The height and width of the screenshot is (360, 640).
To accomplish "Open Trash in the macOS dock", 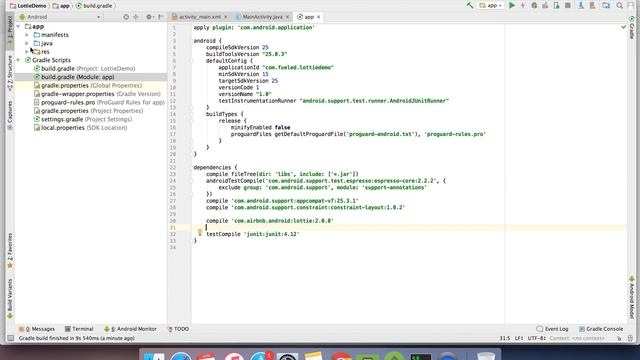I will [485, 356].
